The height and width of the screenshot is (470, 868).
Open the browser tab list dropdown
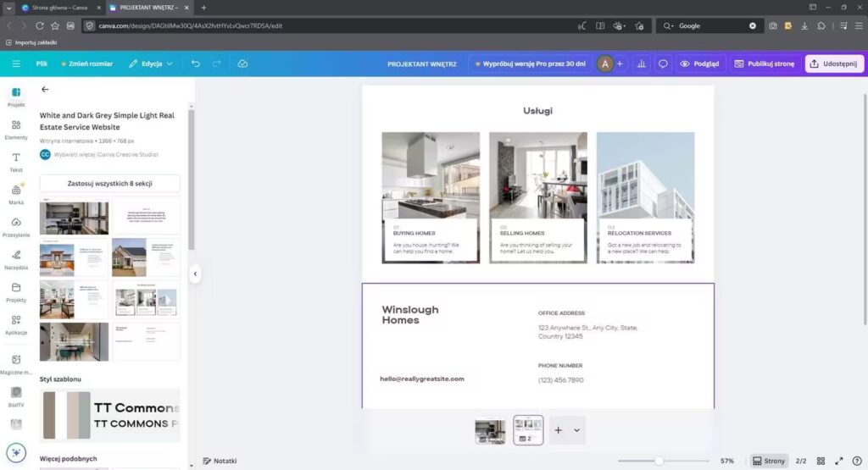[x=8, y=8]
